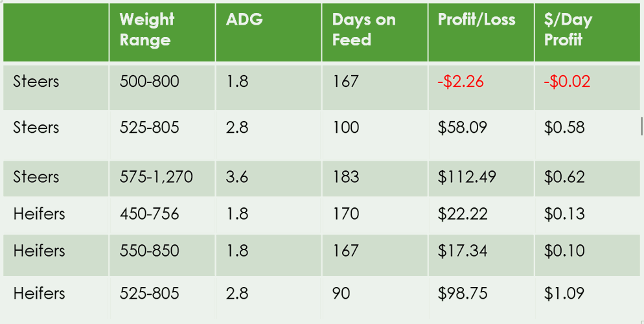Screen dimensions: 644x324
Task: Click the first Steers row label
Action: (x=36, y=82)
